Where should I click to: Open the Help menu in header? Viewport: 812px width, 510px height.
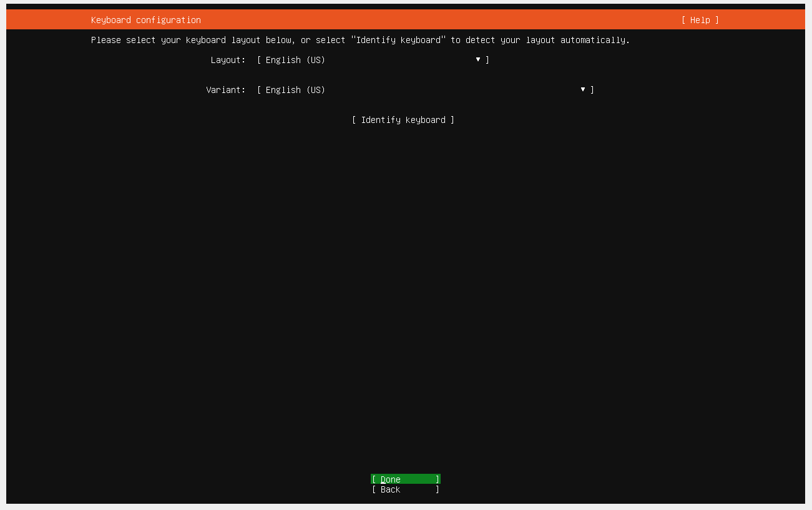pyautogui.click(x=700, y=20)
